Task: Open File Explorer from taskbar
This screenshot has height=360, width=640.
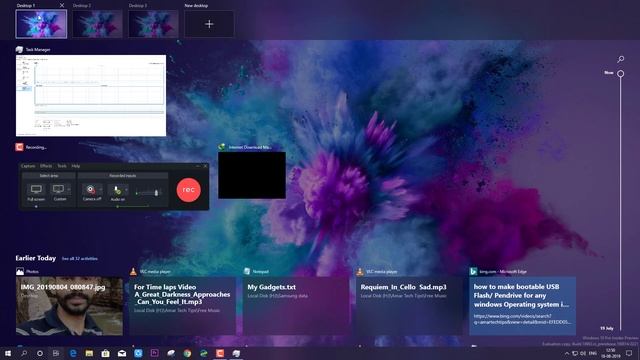Action: click(x=89, y=353)
